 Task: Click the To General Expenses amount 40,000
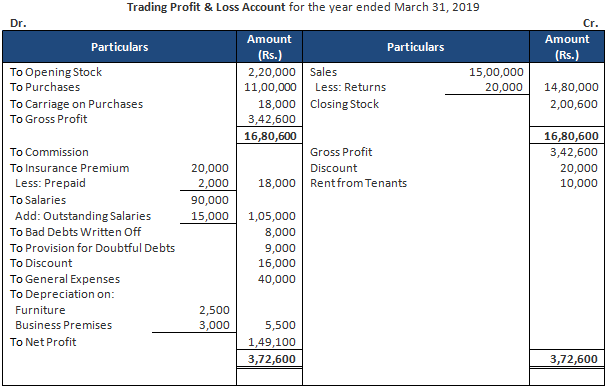[x=277, y=279]
